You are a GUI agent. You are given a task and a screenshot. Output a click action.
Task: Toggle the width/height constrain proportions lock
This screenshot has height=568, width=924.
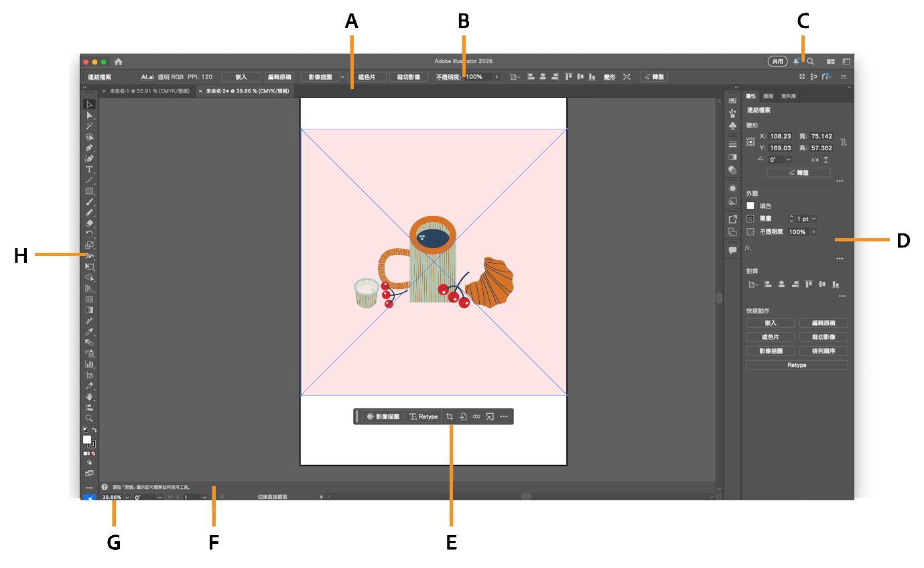coord(844,142)
